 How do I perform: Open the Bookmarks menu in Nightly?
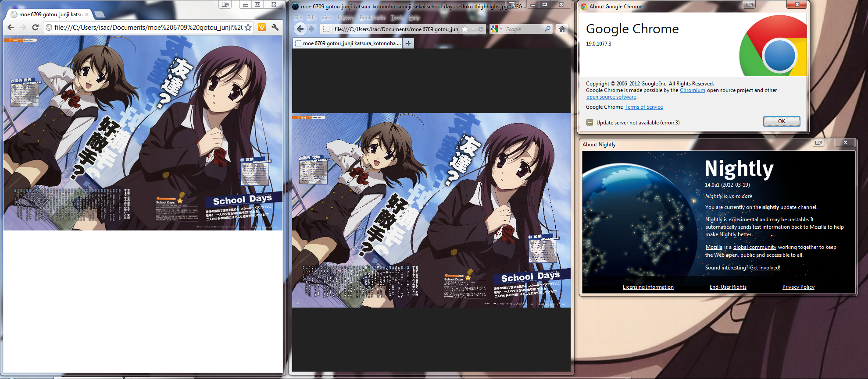point(372,18)
